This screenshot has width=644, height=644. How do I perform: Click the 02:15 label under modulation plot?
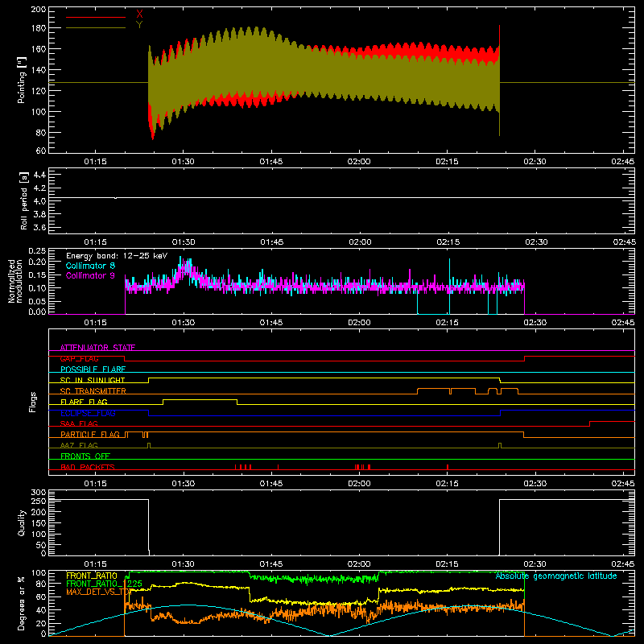click(448, 323)
